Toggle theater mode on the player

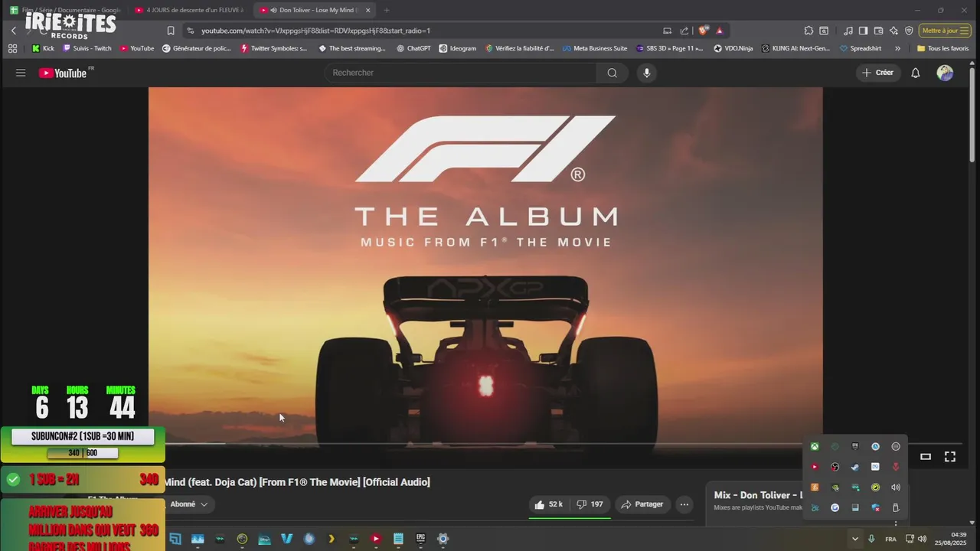926,456
